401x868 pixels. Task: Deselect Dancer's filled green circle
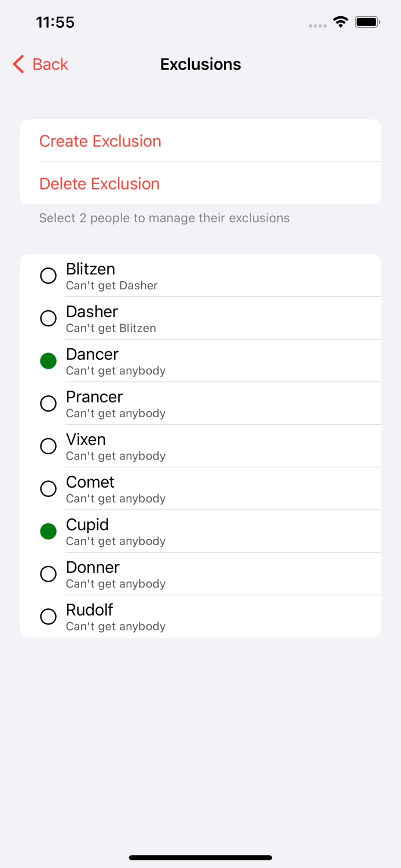pos(48,361)
